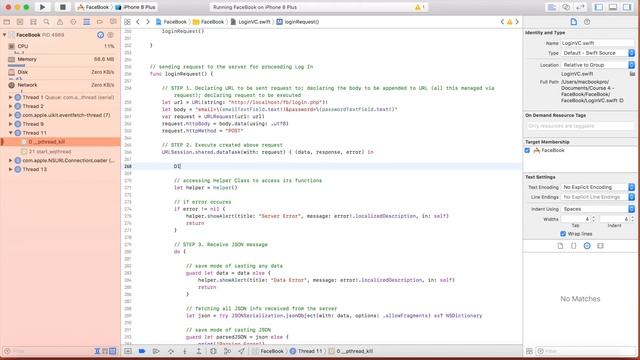The image size is (640, 360).
Task: Open loginRequest() method list in jump bar
Action: coord(298,22)
